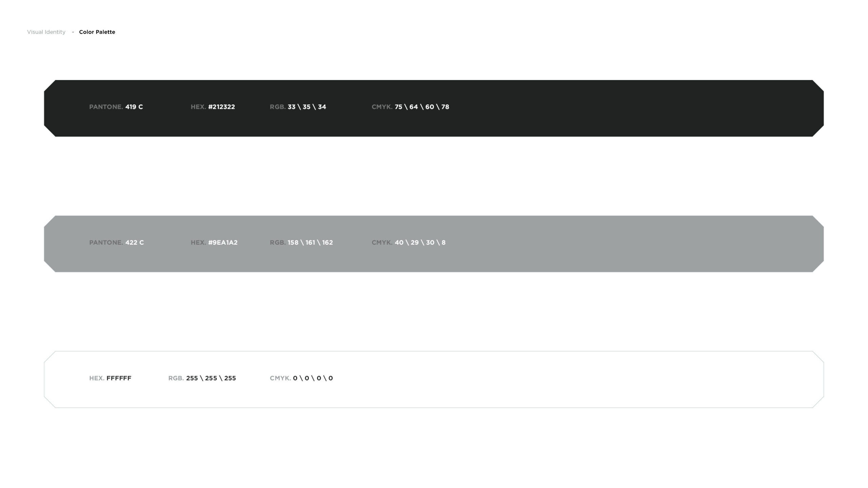The width and height of the screenshot is (868, 488).
Task: Click the RGB. label in gray swatch
Action: (277, 242)
